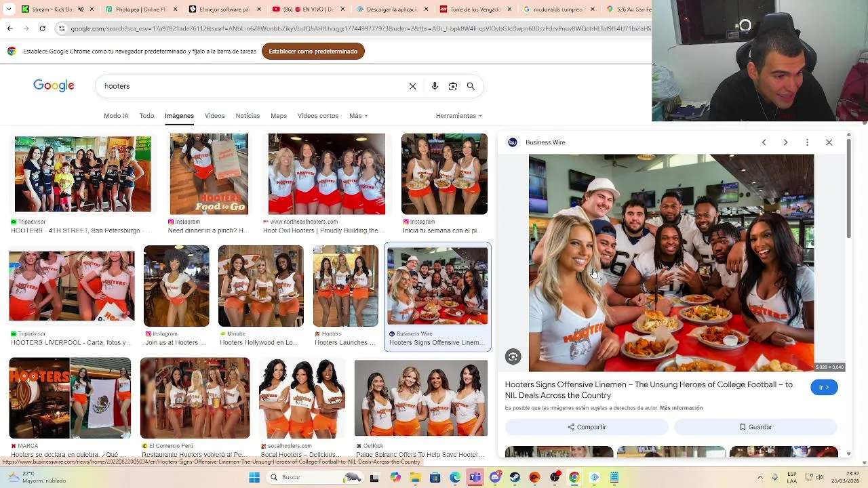Click Windows taskbar Buscar search box
The height and width of the screenshot is (488, 868).
coord(314,477)
